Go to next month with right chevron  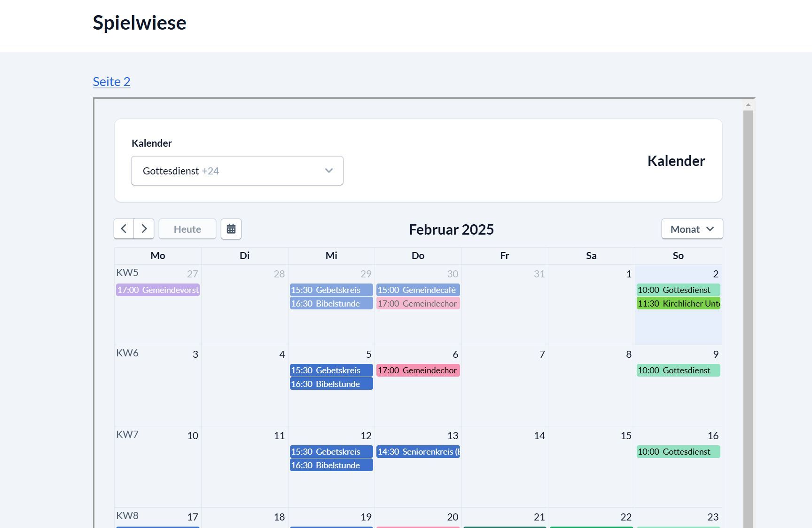coord(144,229)
